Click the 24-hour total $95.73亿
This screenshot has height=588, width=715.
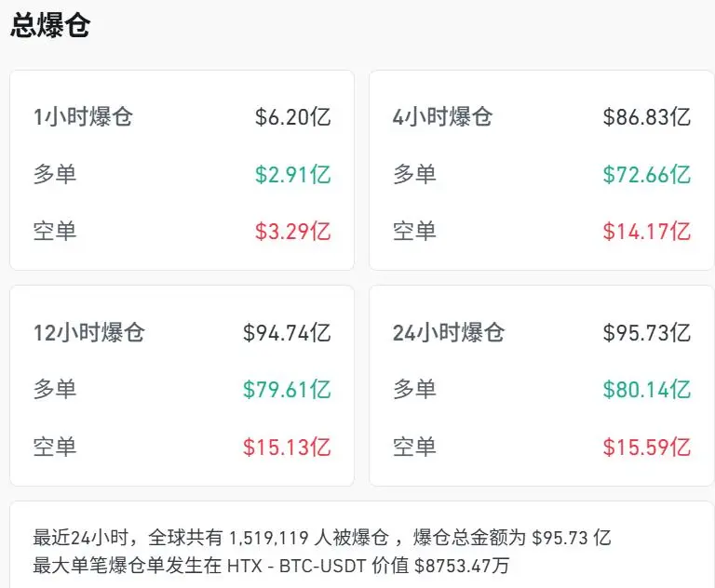point(646,332)
